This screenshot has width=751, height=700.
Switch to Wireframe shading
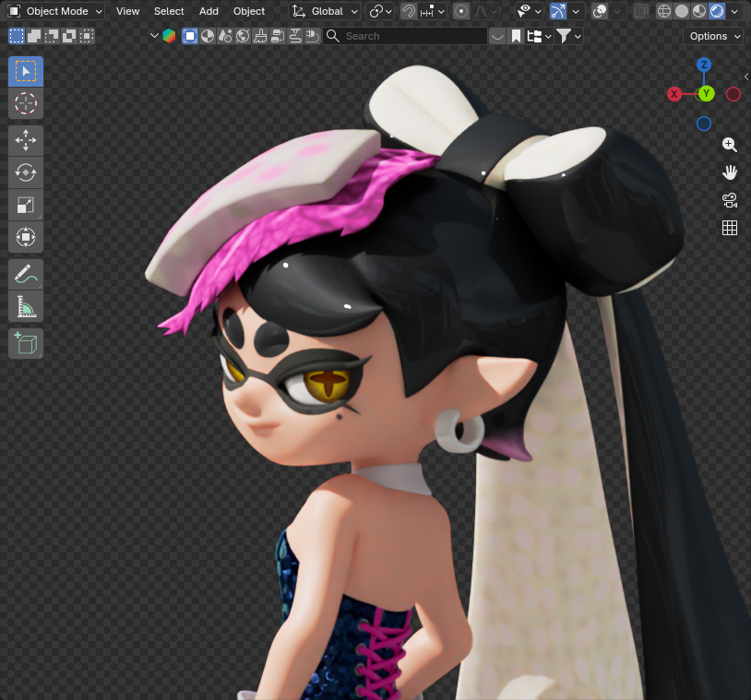coord(664,11)
